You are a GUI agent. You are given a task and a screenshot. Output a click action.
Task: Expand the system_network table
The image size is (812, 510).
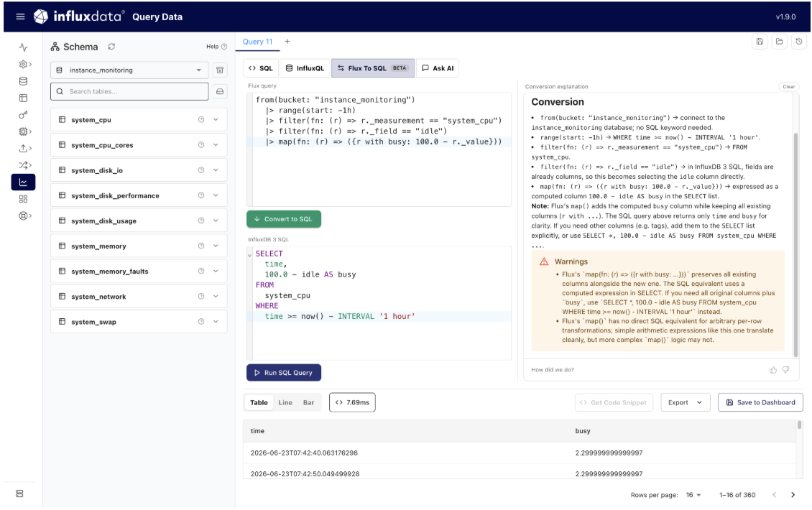[216, 296]
